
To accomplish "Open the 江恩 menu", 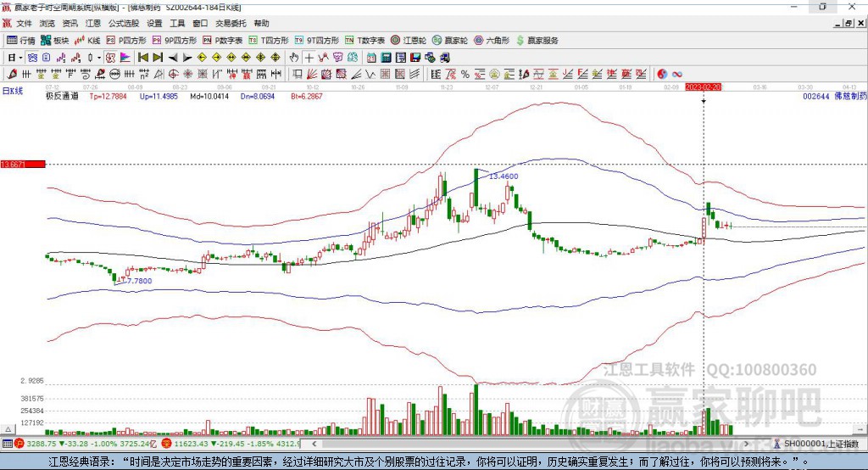I will tap(93, 23).
